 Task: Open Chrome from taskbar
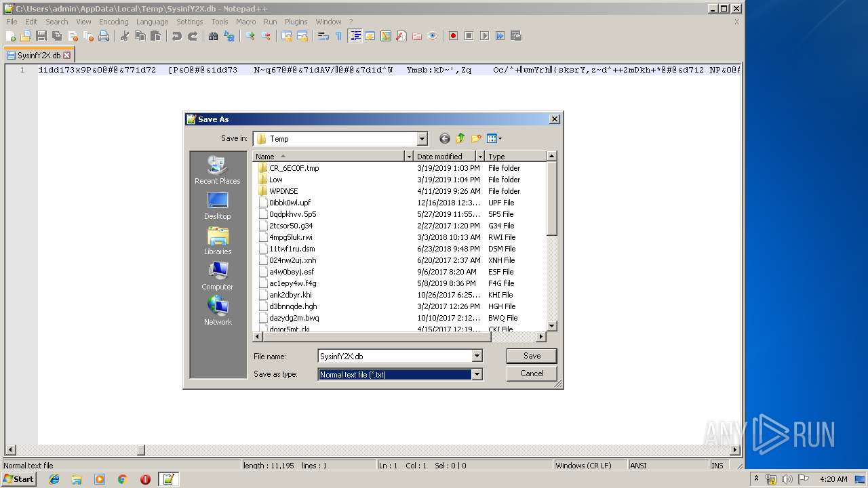click(122, 479)
